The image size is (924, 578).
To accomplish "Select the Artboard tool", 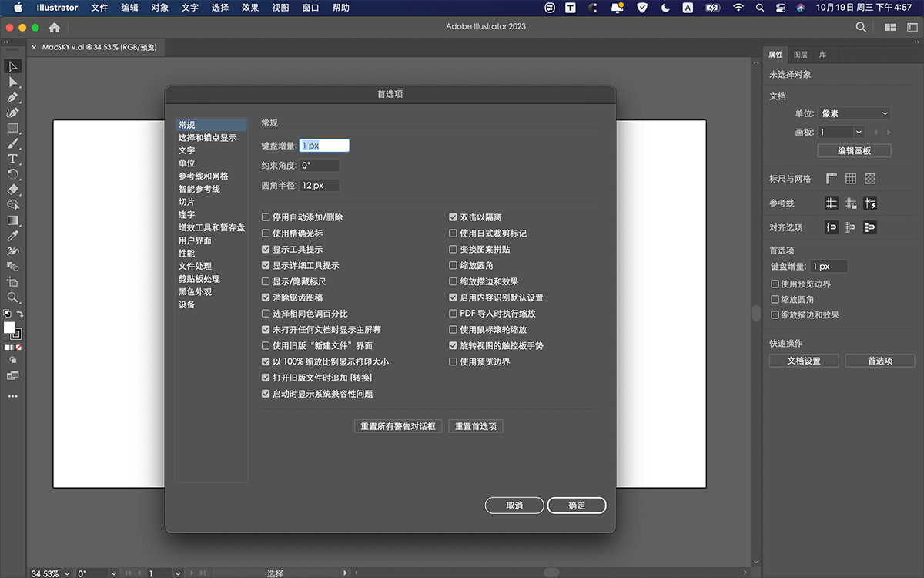I will pyautogui.click(x=13, y=282).
